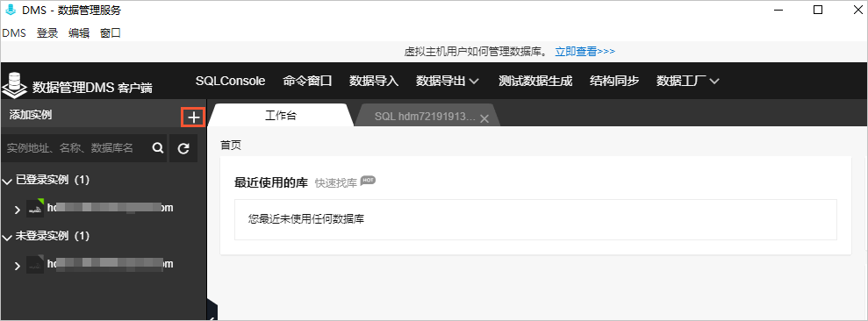
Task: Click the search magnifier icon
Action: pos(158,147)
